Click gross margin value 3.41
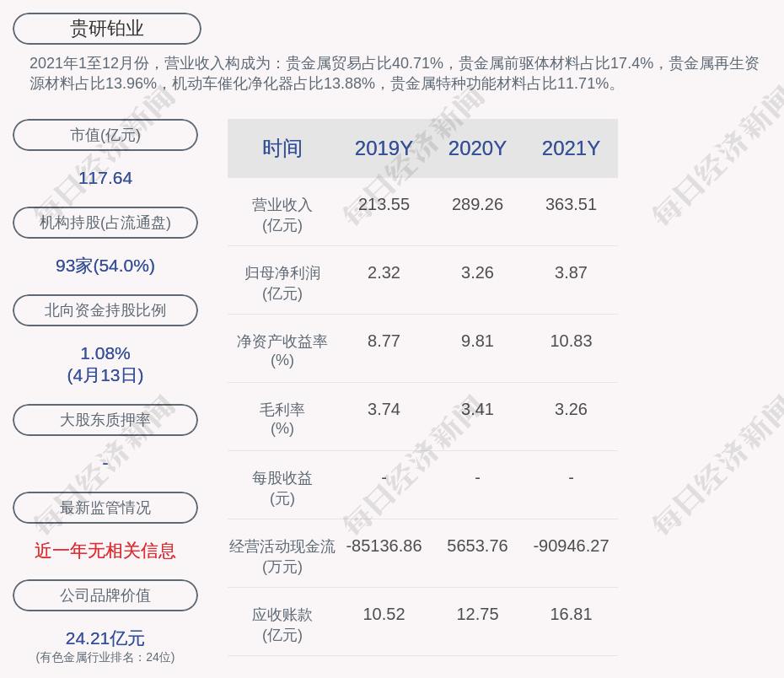Screen dimensions: 784x678 pos(477,409)
